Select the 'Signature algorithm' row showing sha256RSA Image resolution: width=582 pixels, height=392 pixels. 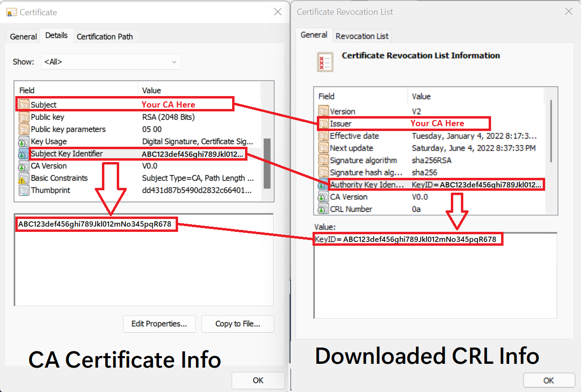click(431, 160)
